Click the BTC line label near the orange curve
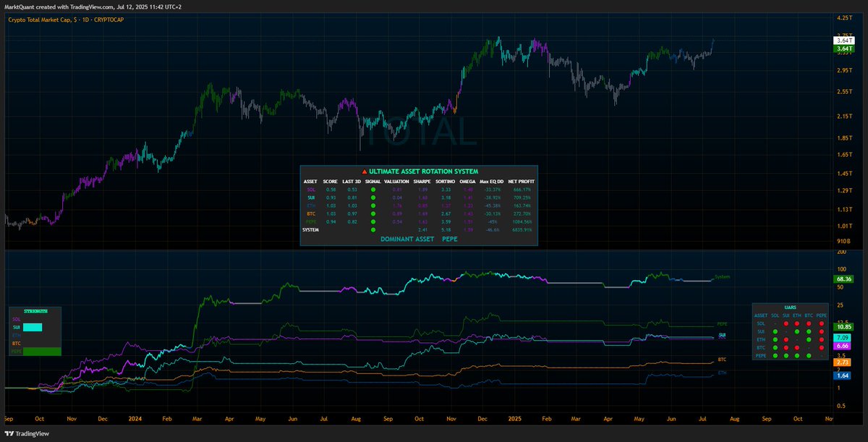868x442 pixels. tap(721, 360)
